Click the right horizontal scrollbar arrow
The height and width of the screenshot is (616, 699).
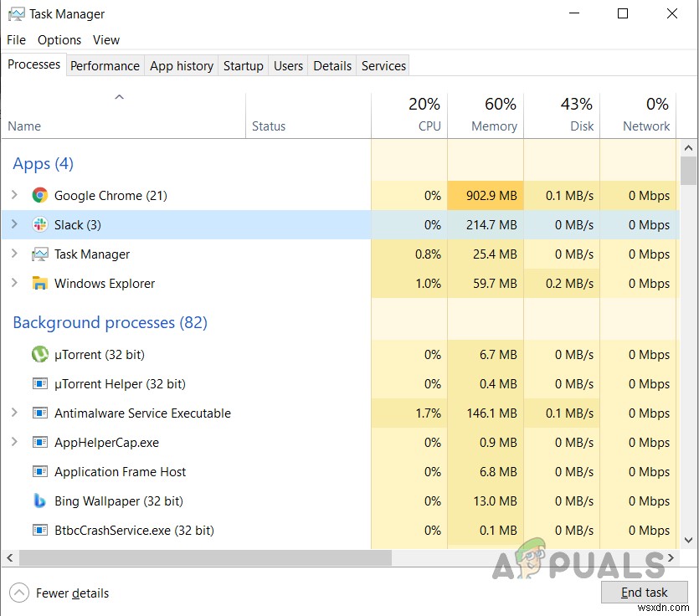pyautogui.click(x=671, y=557)
